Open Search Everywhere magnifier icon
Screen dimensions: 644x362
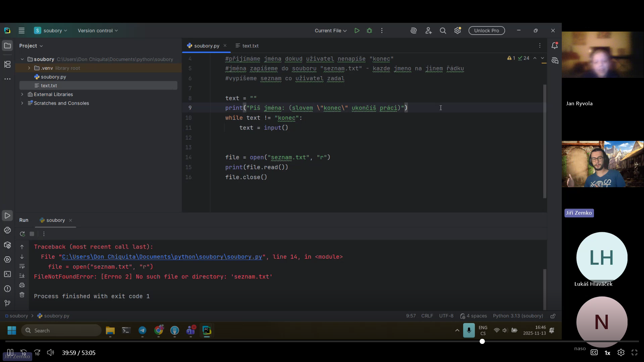(x=443, y=31)
